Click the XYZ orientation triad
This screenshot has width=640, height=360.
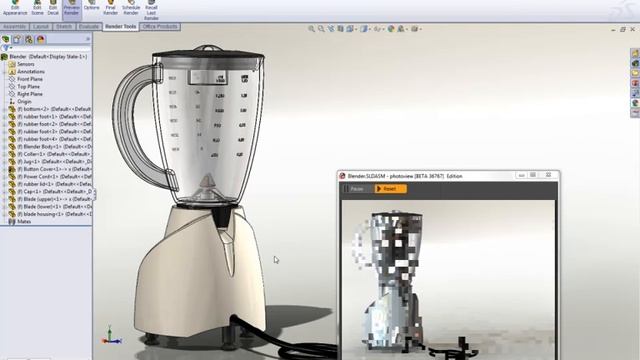pyautogui.click(x=111, y=335)
